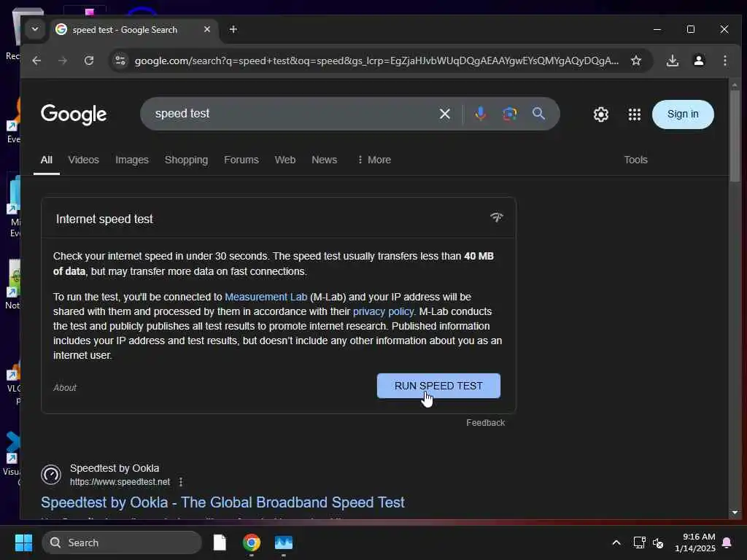The height and width of the screenshot is (560, 747).
Task: Open Google quick settings gear
Action: (601, 114)
